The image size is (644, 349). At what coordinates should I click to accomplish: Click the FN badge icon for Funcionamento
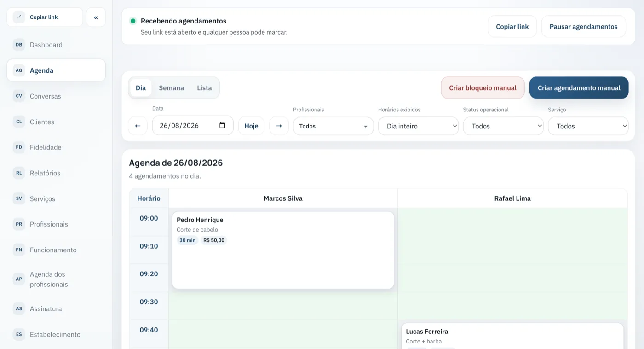coord(19,250)
